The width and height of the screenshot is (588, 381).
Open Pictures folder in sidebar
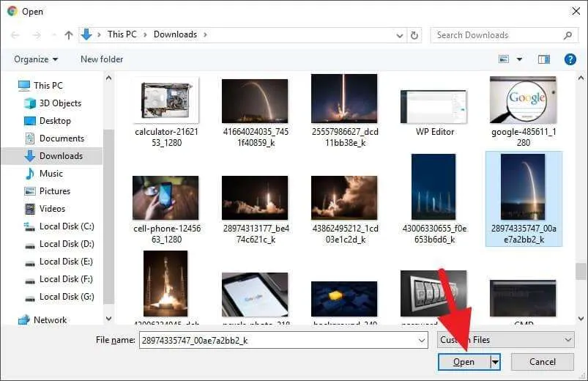48,191
